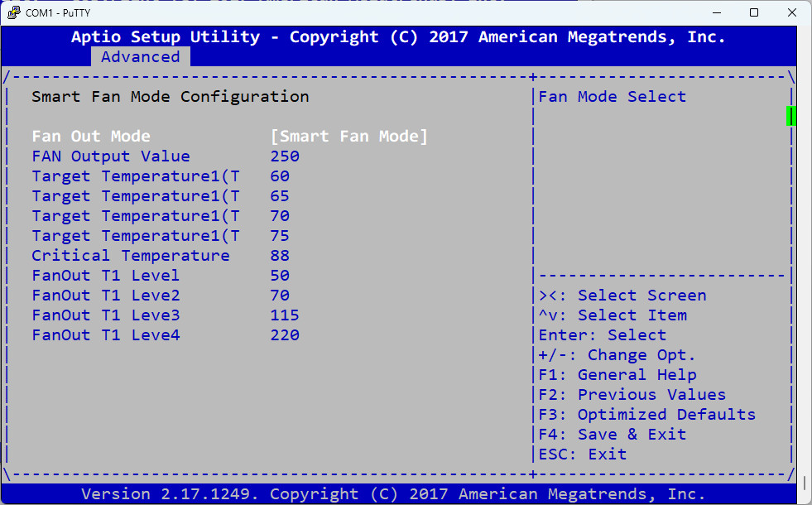Click the Enter: Select help line

(x=603, y=334)
